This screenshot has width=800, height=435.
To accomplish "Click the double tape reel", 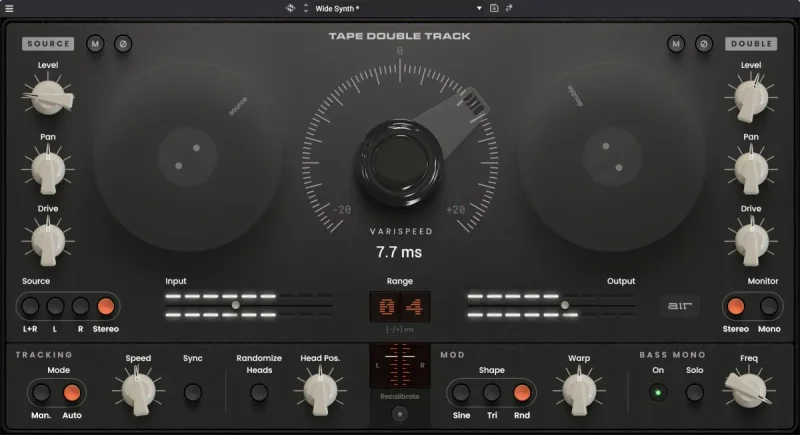I will (612, 157).
